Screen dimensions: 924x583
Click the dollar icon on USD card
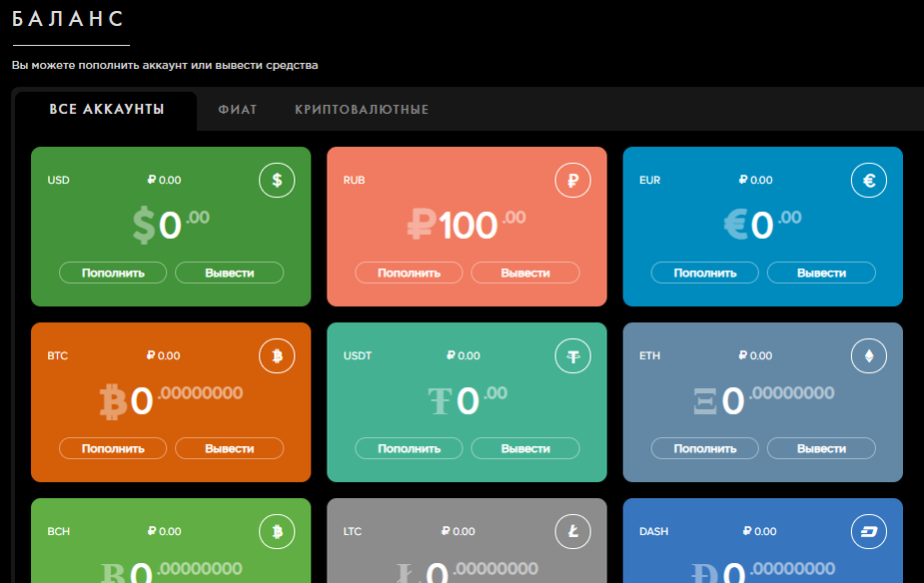(x=277, y=181)
